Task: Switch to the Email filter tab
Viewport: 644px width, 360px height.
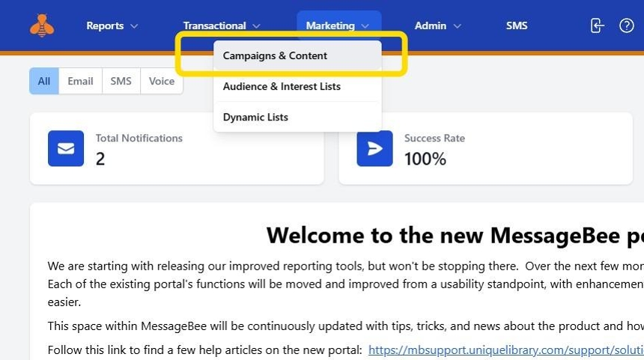Action: 81,81
